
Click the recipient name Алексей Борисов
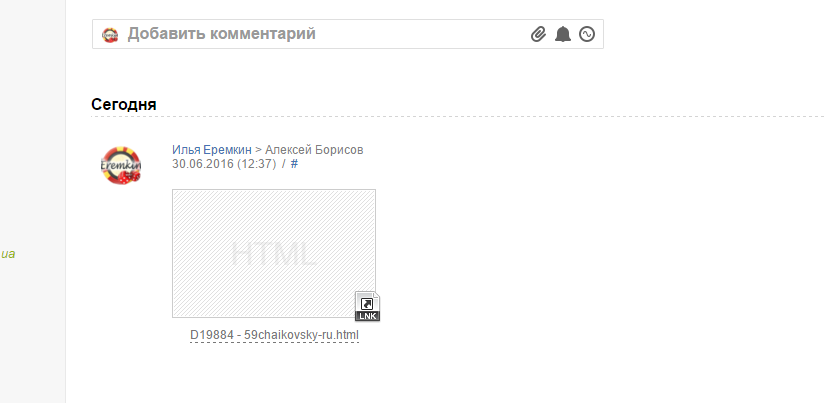(314, 150)
